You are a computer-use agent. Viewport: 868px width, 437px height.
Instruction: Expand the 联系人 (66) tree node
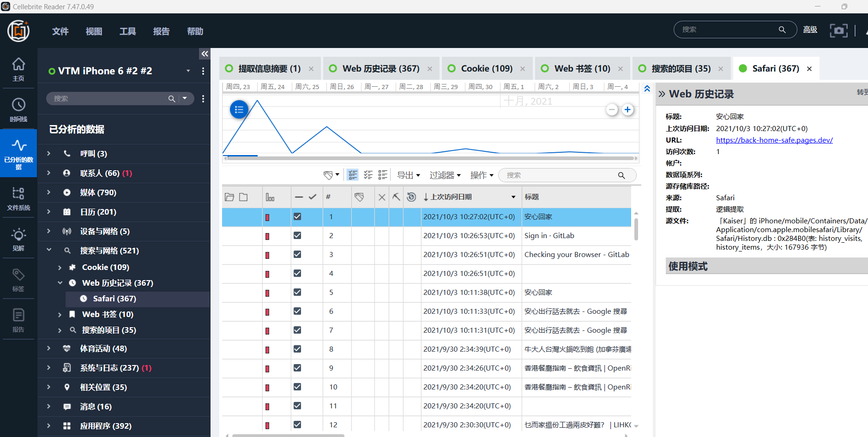click(49, 173)
